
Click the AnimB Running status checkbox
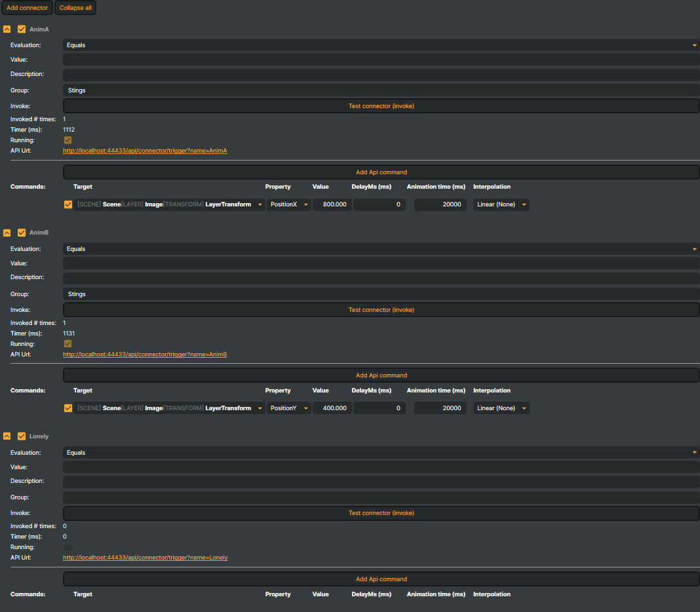pos(68,344)
